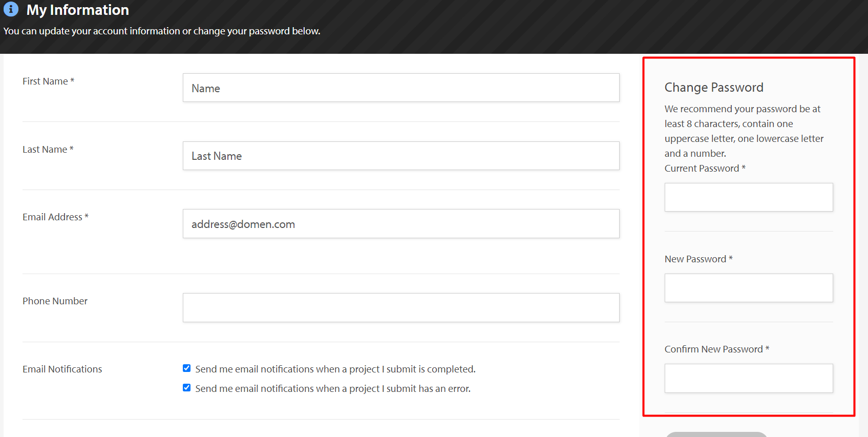The image size is (868, 437).
Task: Click the Email Address * label
Action: click(x=55, y=217)
